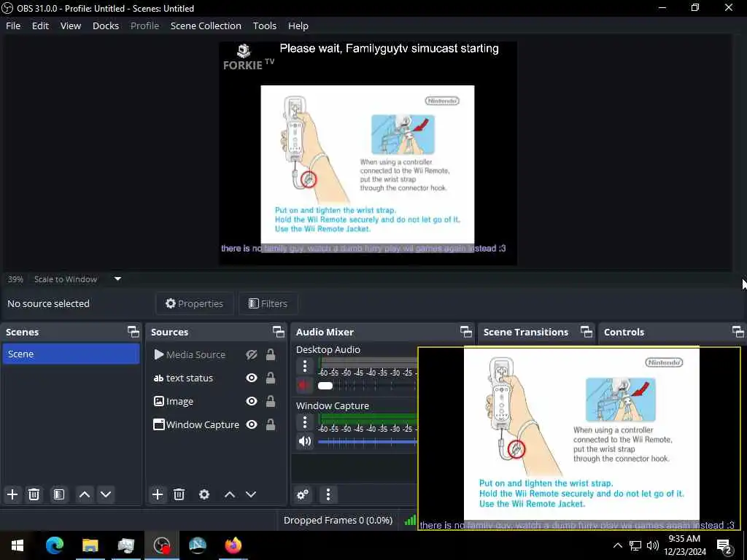Image resolution: width=747 pixels, height=560 pixels.
Task: Open Microsoft Edge from taskbar
Action: [54, 545]
